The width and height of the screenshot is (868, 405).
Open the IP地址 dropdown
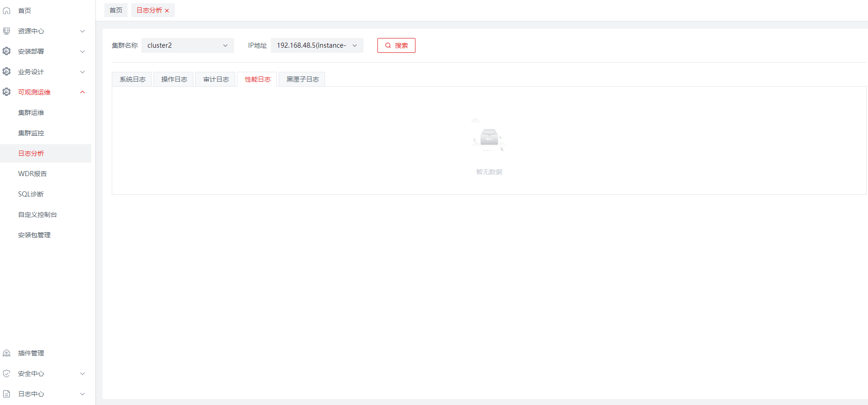(x=317, y=45)
